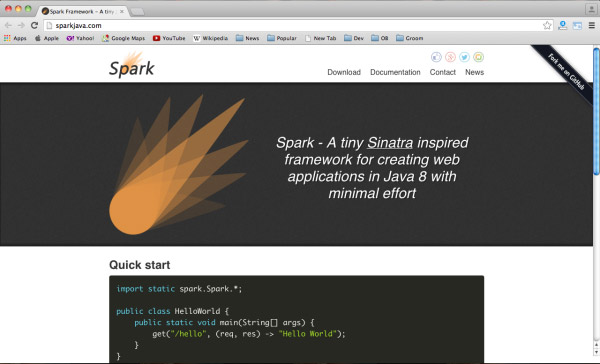Image resolution: width=600 pixels, height=364 pixels.
Task: Click the blue person extension icon in toolbar
Action: pos(562,25)
